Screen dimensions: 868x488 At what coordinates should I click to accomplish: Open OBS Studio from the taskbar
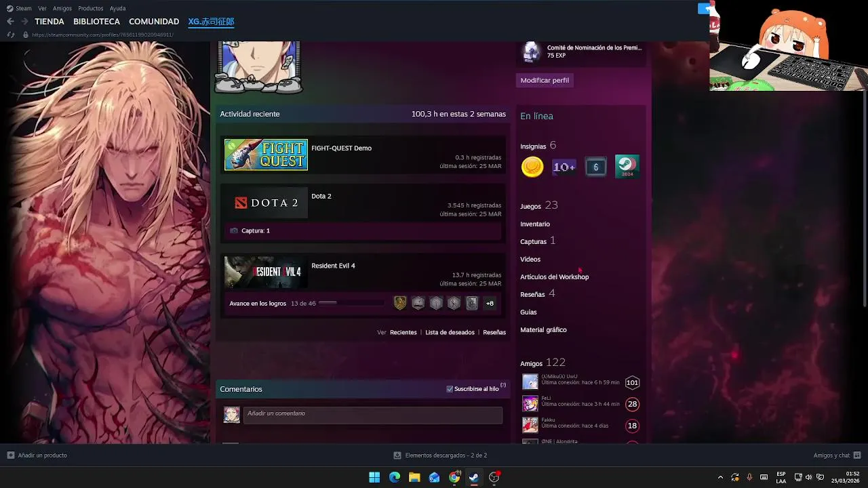[494, 477]
